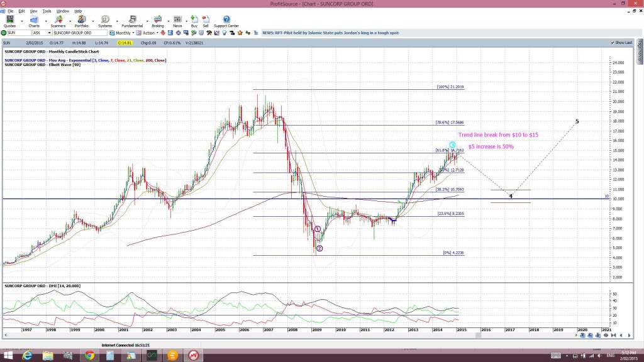This screenshot has width=644, height=362.
Task: Open the File menu
Action: coord(10,11)
